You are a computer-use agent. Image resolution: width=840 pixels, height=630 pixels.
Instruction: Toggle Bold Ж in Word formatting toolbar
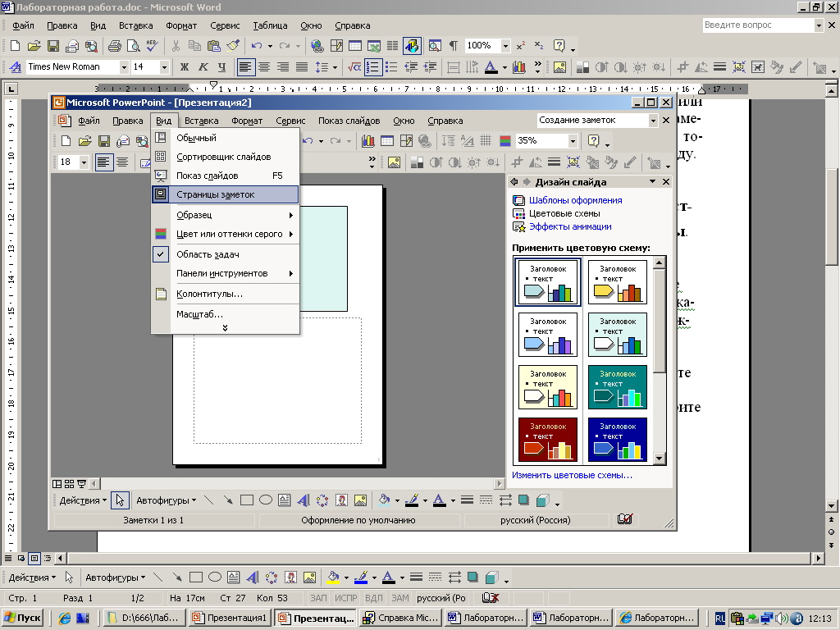tap(185, 67)
